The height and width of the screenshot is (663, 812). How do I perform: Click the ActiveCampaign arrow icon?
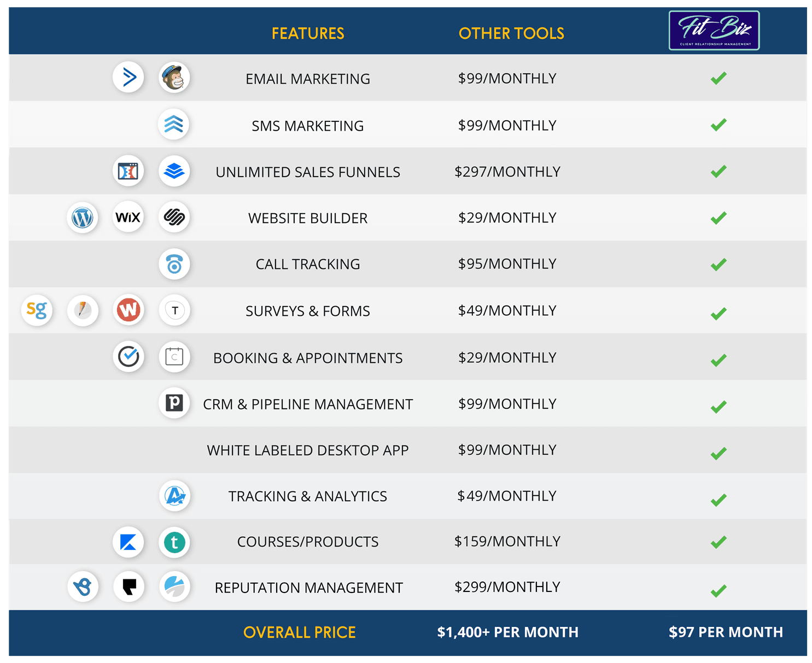click(x=128, y=78)
